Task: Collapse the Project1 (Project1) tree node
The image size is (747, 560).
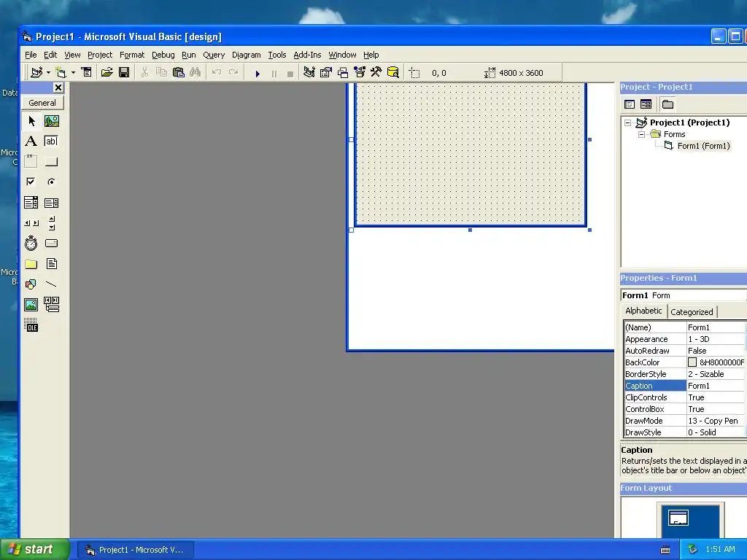Action: pyautogui.click(x=628, y=122)
